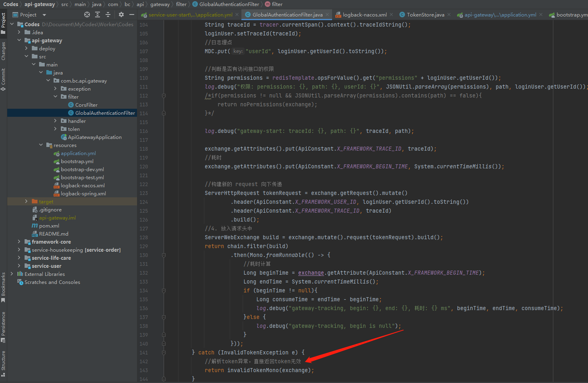Open logback-nacos.xml in project tree
Screen dimensions: 588x383
pyautogui.click(x=83, y=185)
